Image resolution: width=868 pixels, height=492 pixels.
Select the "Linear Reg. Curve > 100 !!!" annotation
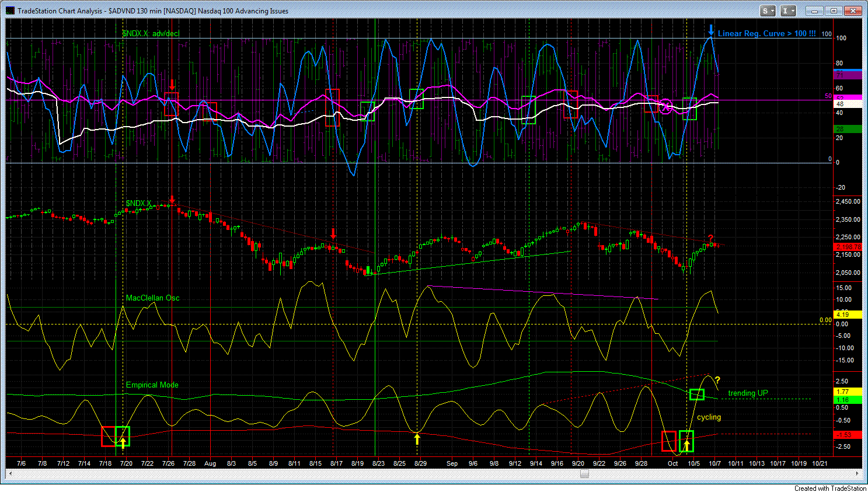coord(767,33)
